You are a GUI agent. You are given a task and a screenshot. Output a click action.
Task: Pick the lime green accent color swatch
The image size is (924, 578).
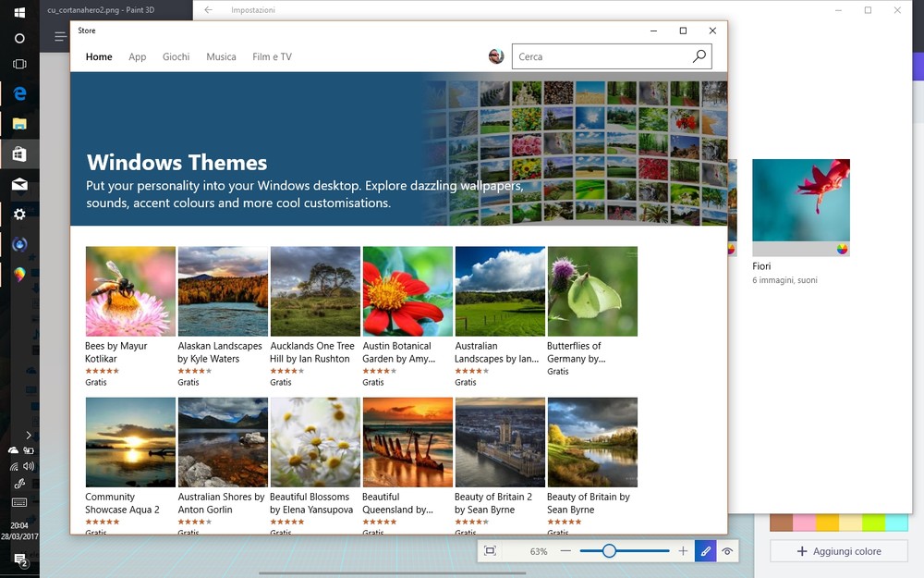coord(873,523)
